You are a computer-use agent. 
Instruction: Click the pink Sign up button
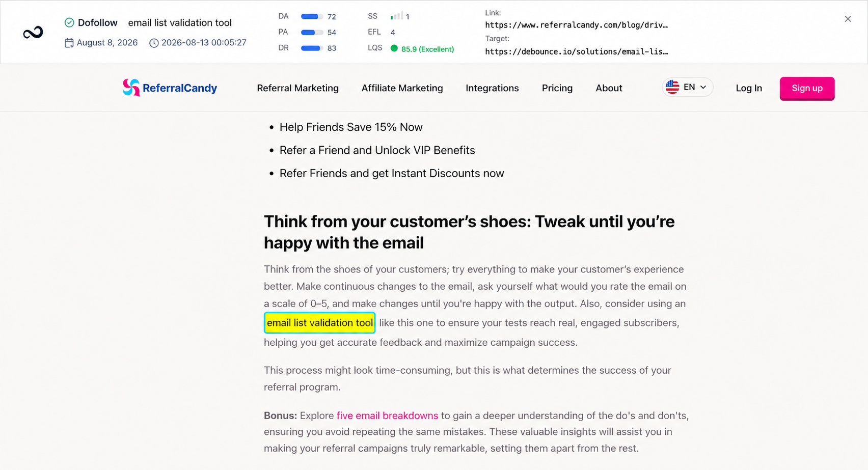(807, 89)
